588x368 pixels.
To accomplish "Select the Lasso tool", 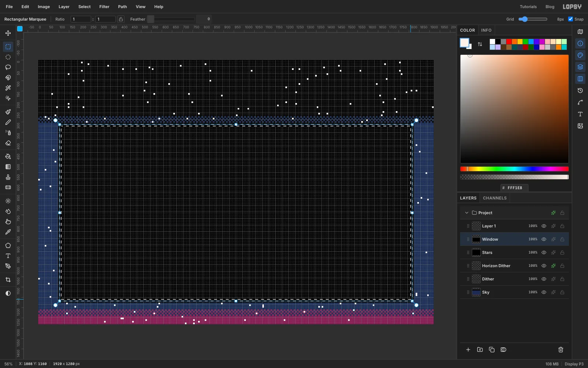I will pos(8,67).
